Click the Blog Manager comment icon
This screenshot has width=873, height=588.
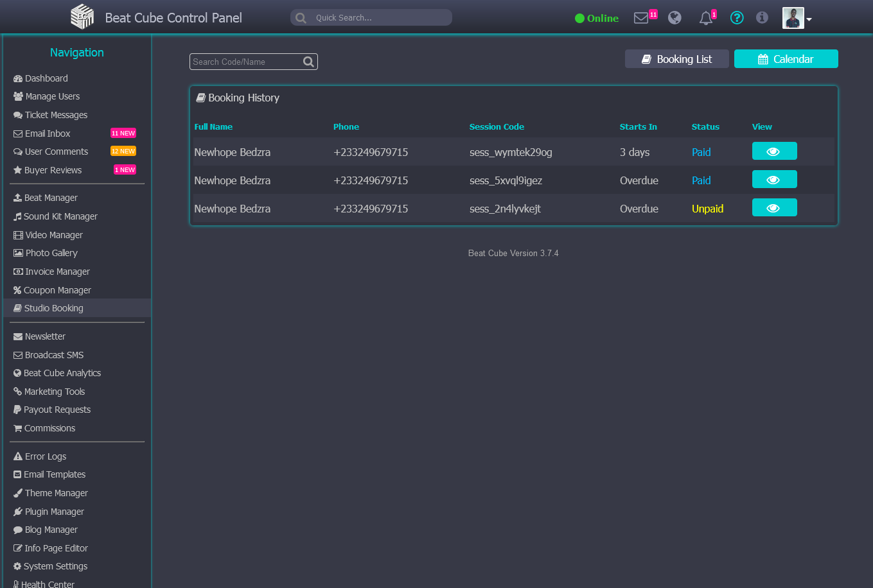[18, 530]
